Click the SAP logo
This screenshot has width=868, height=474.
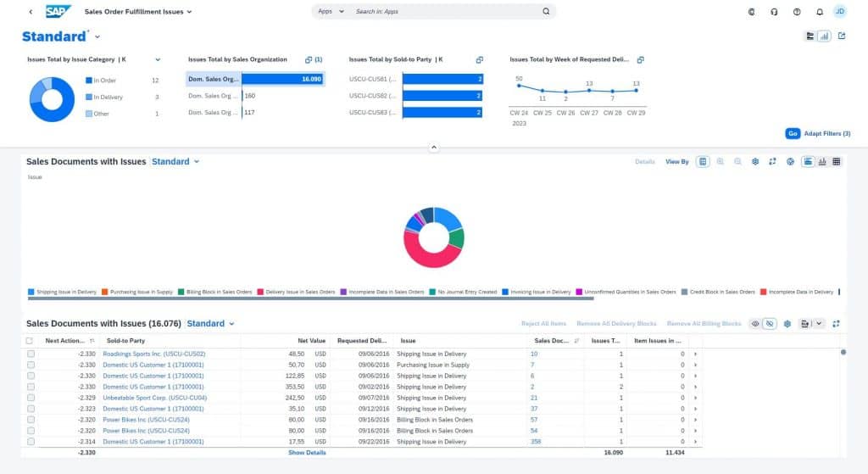58,11
